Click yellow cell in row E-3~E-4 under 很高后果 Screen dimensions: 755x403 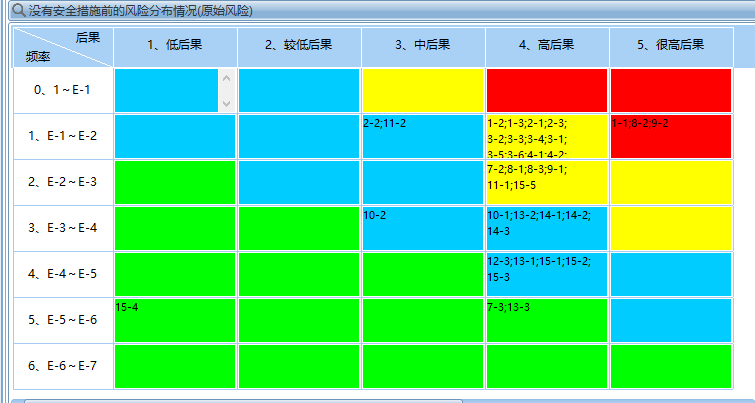coord(671,228)
